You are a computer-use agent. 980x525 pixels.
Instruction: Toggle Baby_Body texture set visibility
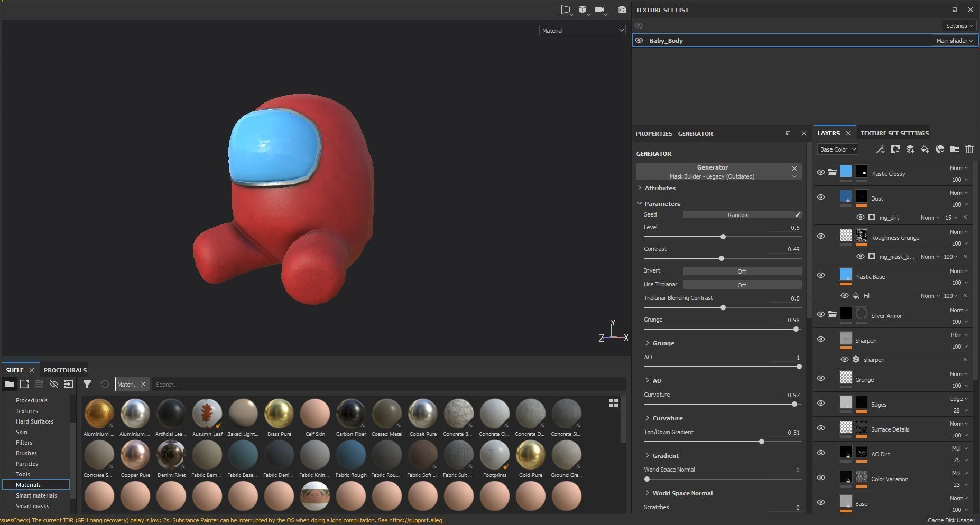pos(639,40)
